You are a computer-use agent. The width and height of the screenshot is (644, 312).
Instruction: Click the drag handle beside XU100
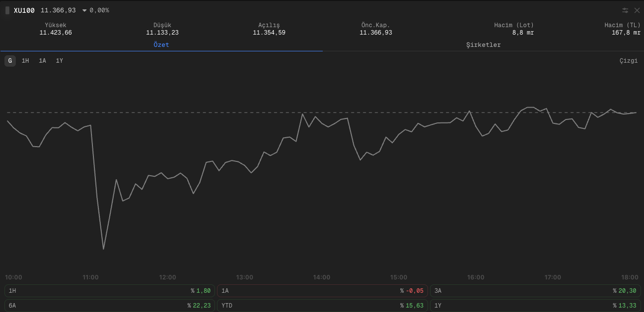pos(7,10)
